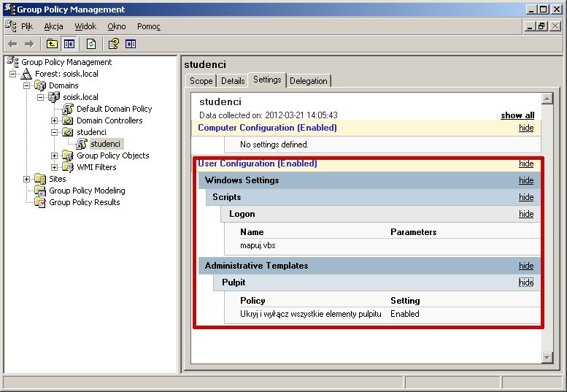Click the MMC icon beside the Plik menu
The image size is (567, 392).
10,26
